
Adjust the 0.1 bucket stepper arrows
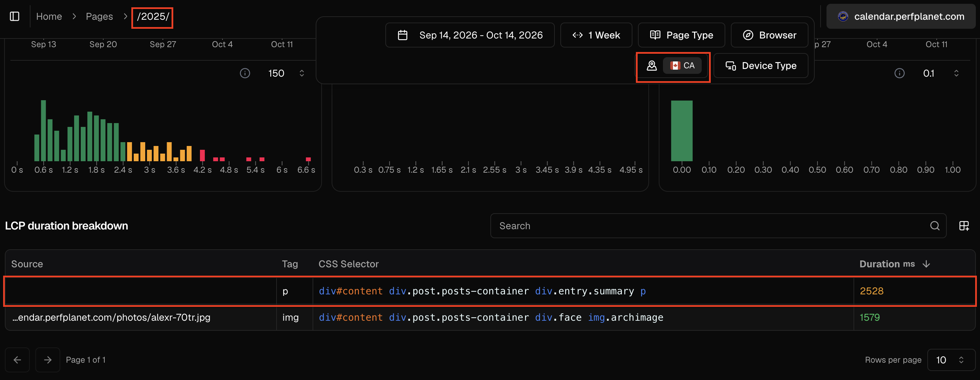tap(956, 73)
